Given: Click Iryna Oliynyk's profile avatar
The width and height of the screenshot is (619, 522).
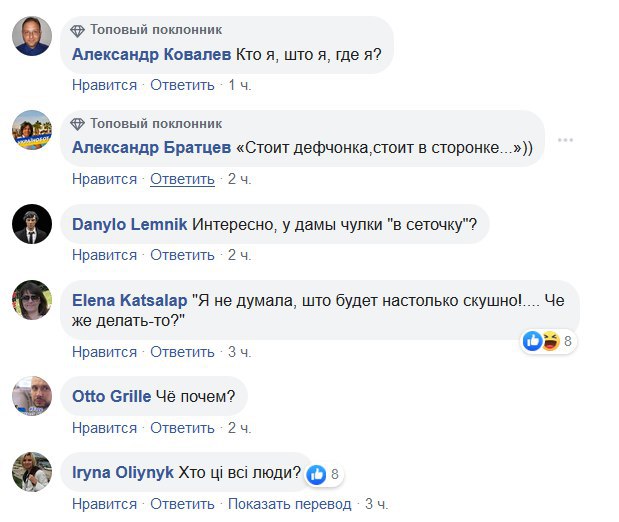Looking at the screenshot, I should point(32,471).
